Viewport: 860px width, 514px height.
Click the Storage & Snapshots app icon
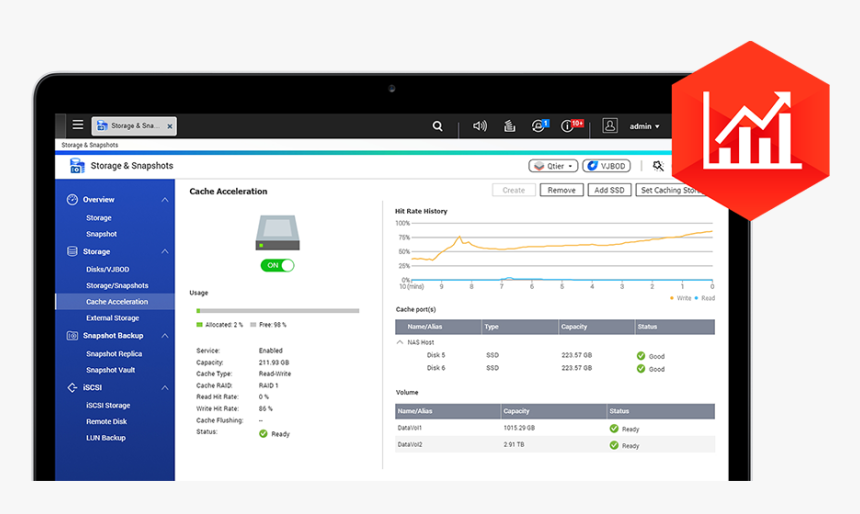(x=77, y=165)
